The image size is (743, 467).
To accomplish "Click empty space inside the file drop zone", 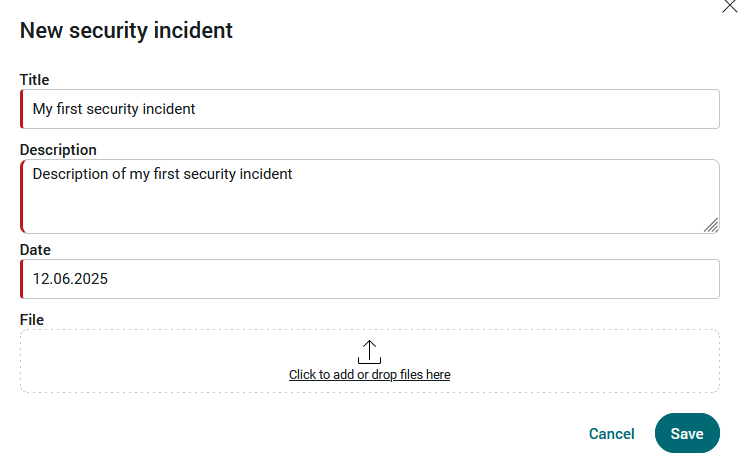I will pos(142,361).
